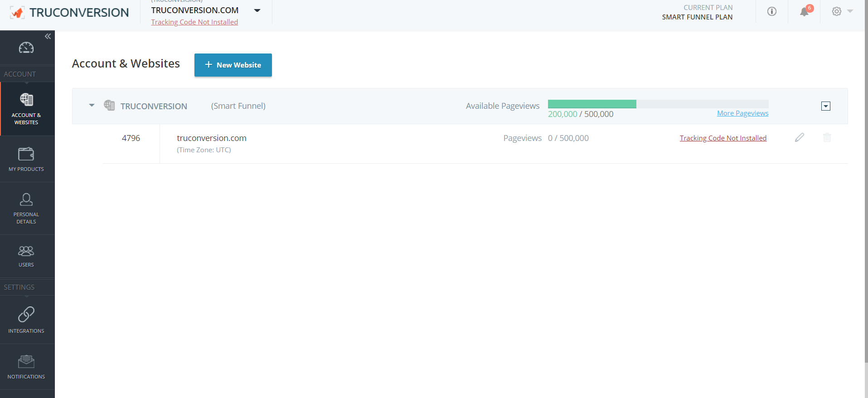Open account row options dropdown box
The height and width of the screenshot is (398, 868).
tap(825, 106)
